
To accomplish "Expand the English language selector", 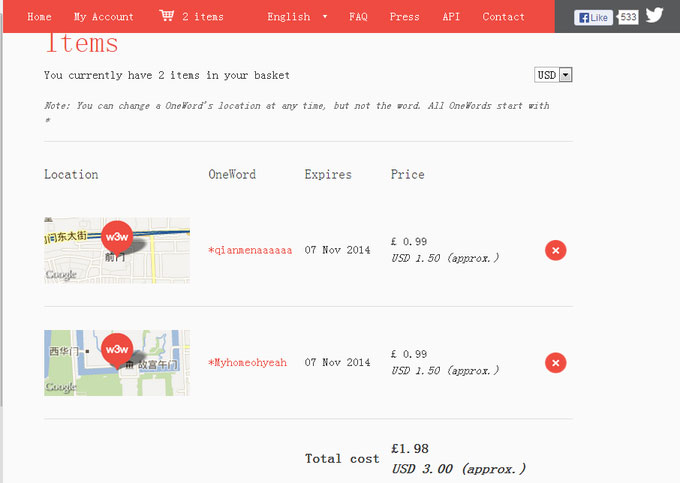I will click(296, 17).
